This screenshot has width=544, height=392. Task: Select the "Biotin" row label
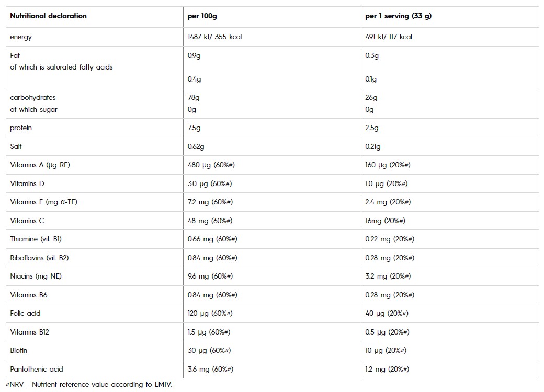coord(19,350)
